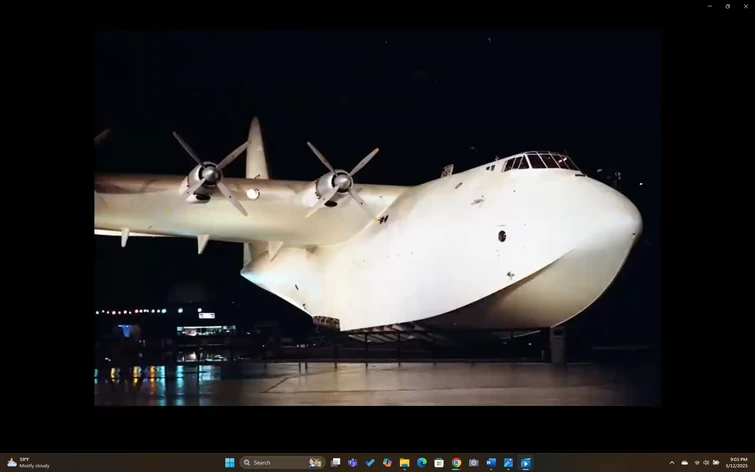Open OneDrive cloud status
755x472 pixels.
[685, 463]
